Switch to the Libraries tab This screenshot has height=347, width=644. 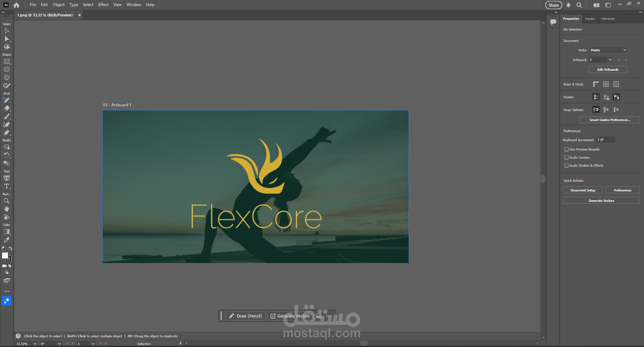tap(608, 19)
